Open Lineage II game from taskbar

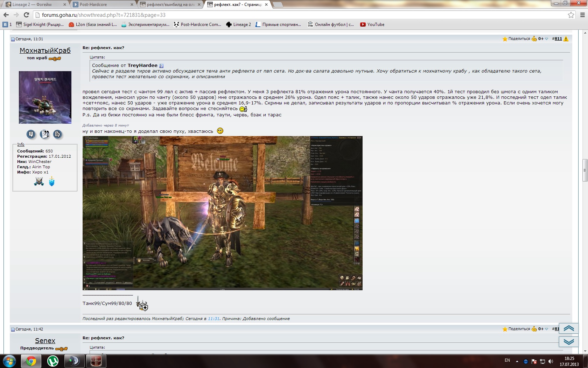(96, 361)
